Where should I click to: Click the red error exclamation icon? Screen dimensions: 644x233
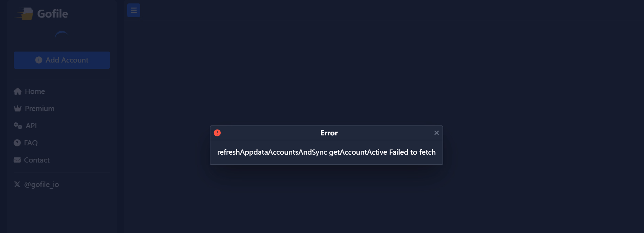pyautogui.click(x=217, y=133)
